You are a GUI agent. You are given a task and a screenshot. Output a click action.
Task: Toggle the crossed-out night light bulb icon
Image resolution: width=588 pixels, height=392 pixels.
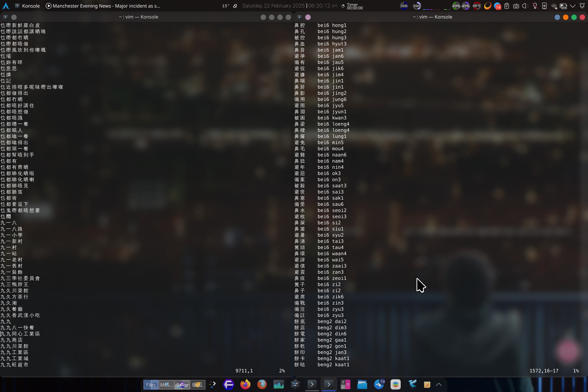[x=535, y=6]
